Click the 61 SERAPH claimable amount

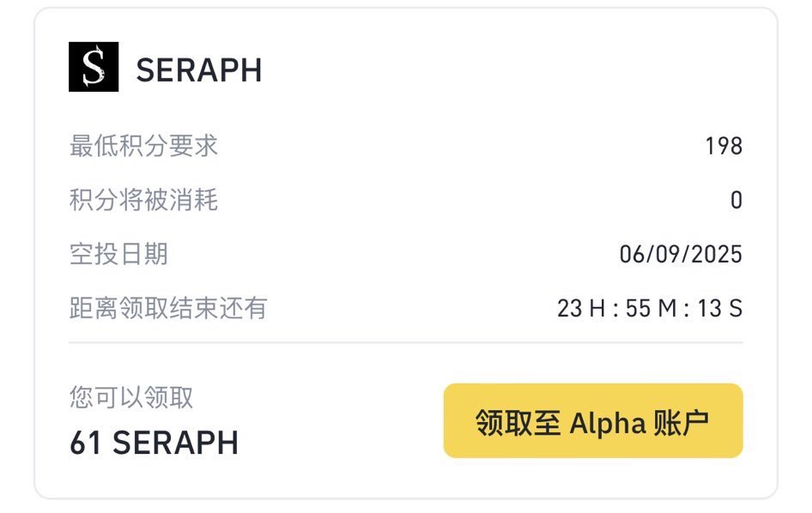[x=155, y=443]
